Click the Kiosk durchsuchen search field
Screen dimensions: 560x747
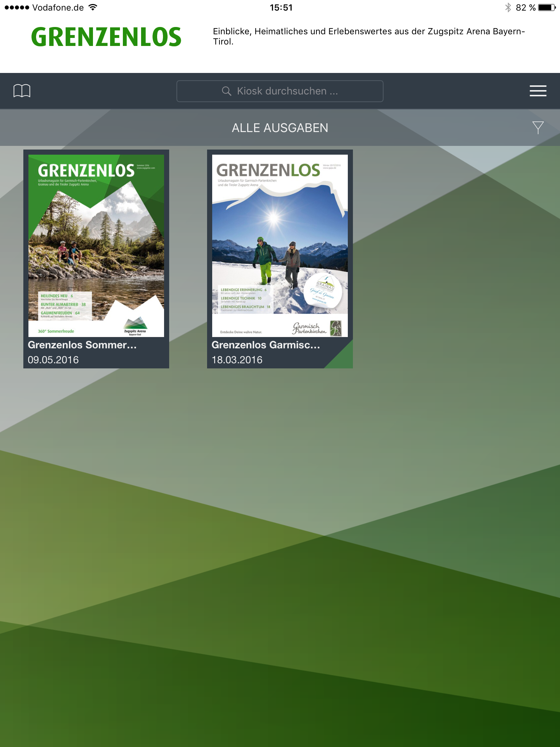point(280,91)
